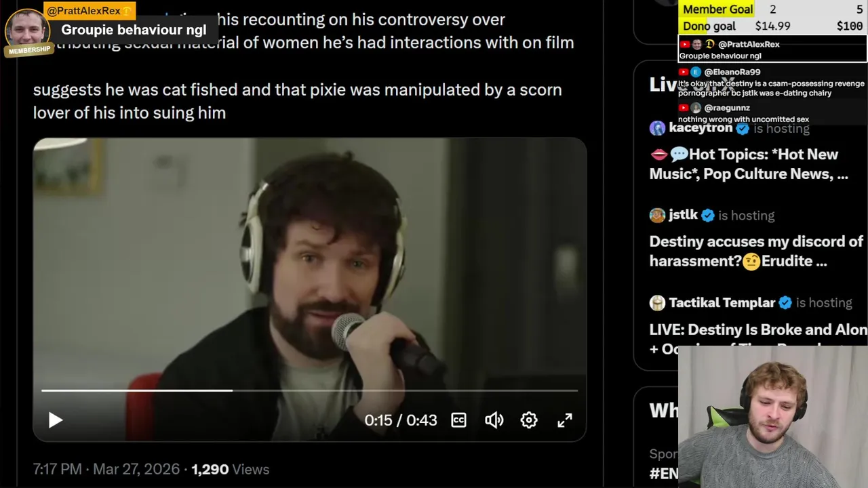868x488 pixels.
Task: Click kaceytron's verified badge
Action: tap(743, 129)
